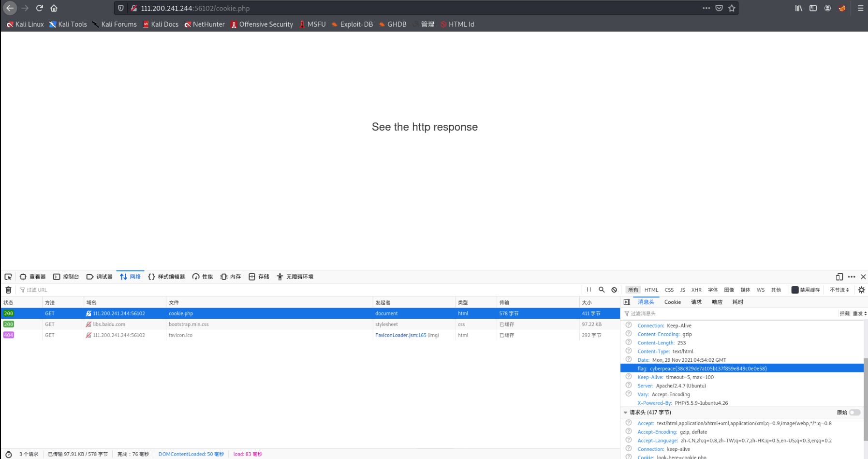This screenshot has height=459, width=868.
Task: Save page to Pocket icon
Action: tap(719, 8)
